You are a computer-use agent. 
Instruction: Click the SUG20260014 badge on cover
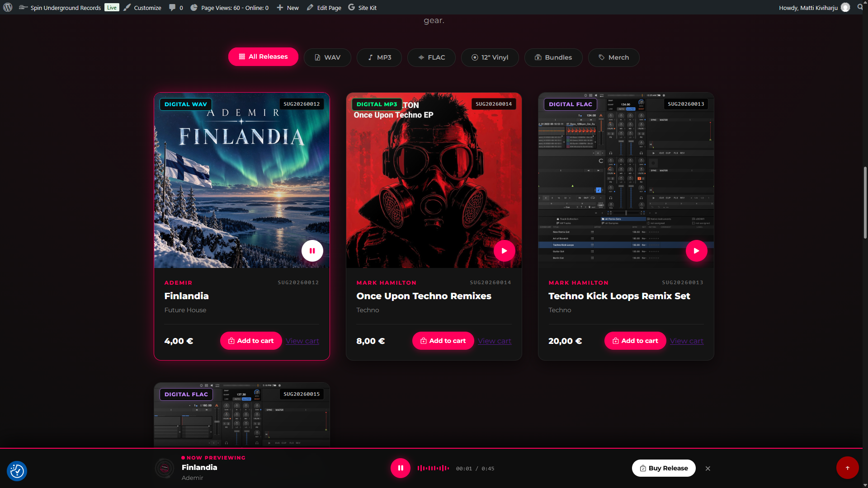point(494,104)
